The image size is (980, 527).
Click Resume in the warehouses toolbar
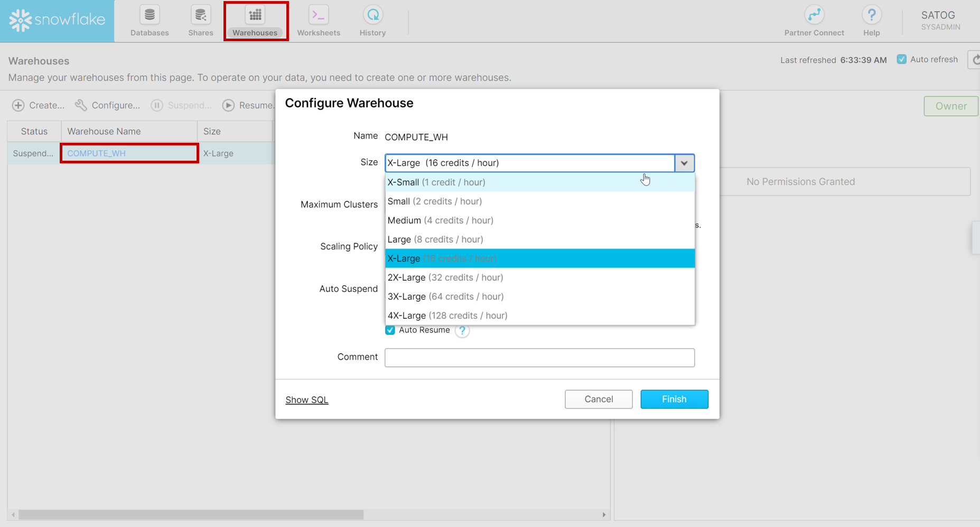pyautogui.click(x=248, y=105)
